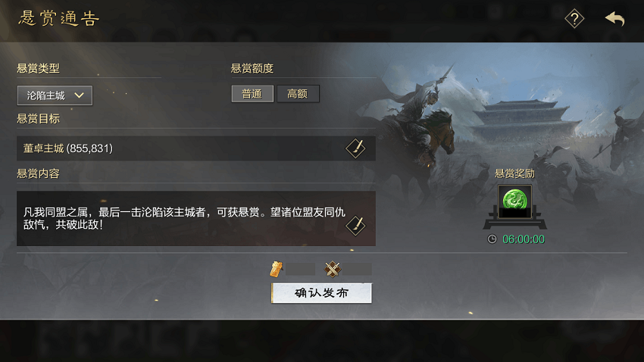The width and height of the screenshot is (644, 362).
Task: Tap the 悬赏奖励 reward label
Action: 514,173
